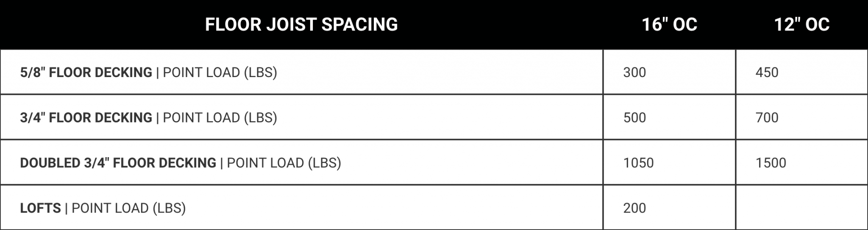The height and width of the screenshot is (230, 868).
Task: Click the 700 value cell
Action: pos(767,117)
